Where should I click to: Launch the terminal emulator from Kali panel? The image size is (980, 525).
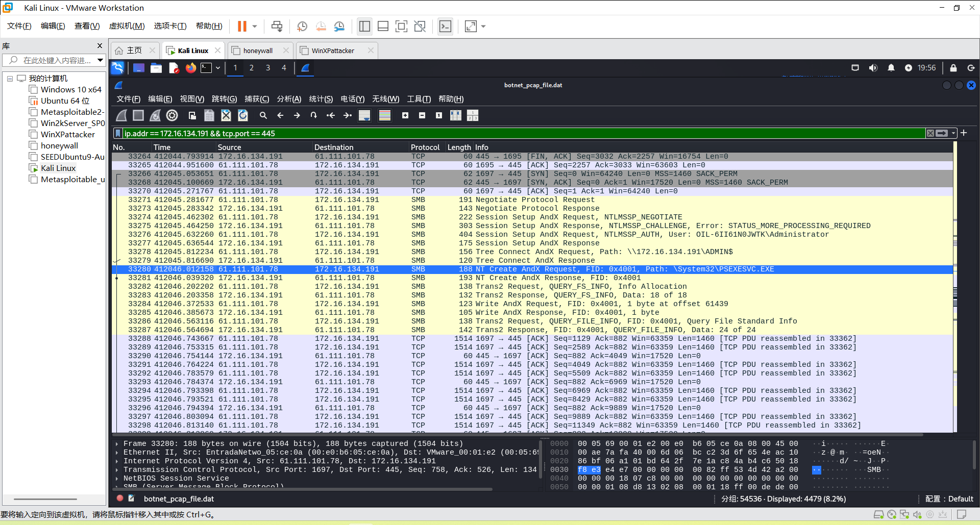pyautogui.click(x=206, y=68)
